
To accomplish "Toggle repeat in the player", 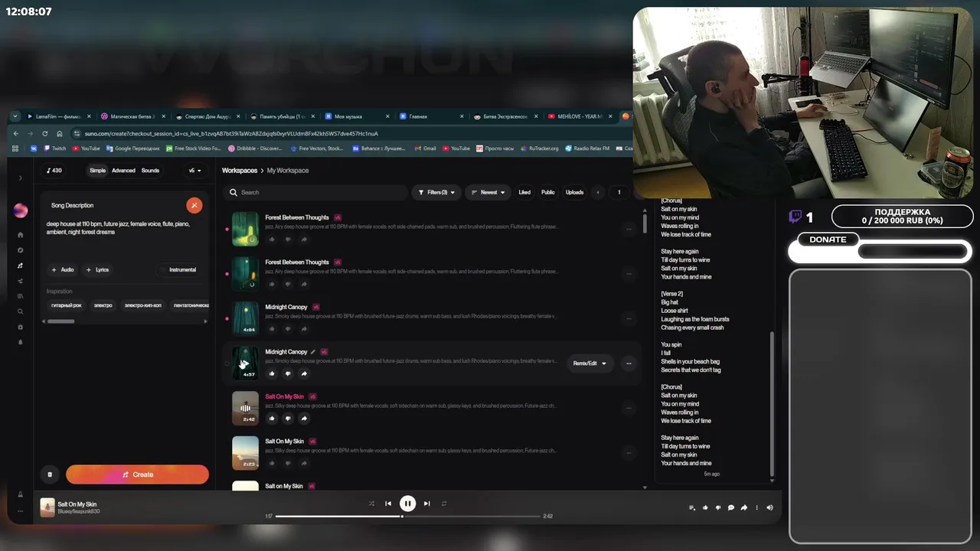I will pos(444,504).
